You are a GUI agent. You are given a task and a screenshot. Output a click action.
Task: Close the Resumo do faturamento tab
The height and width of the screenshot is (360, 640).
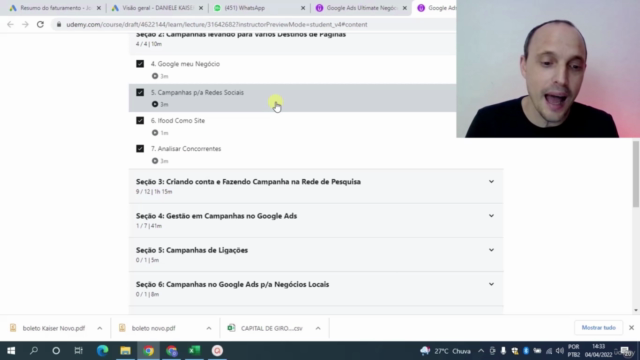tap(98, 8)
